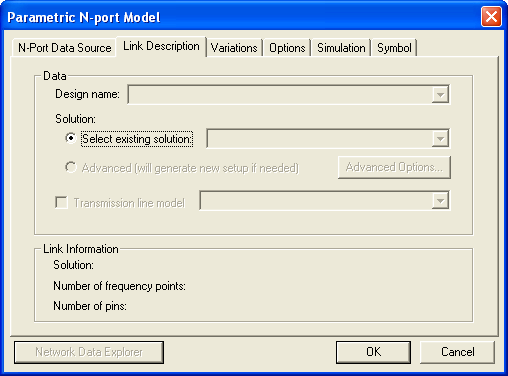Go to the Options tab
Image resolution: width=508 pixels, height=376 pixels.
coord(287,48)
